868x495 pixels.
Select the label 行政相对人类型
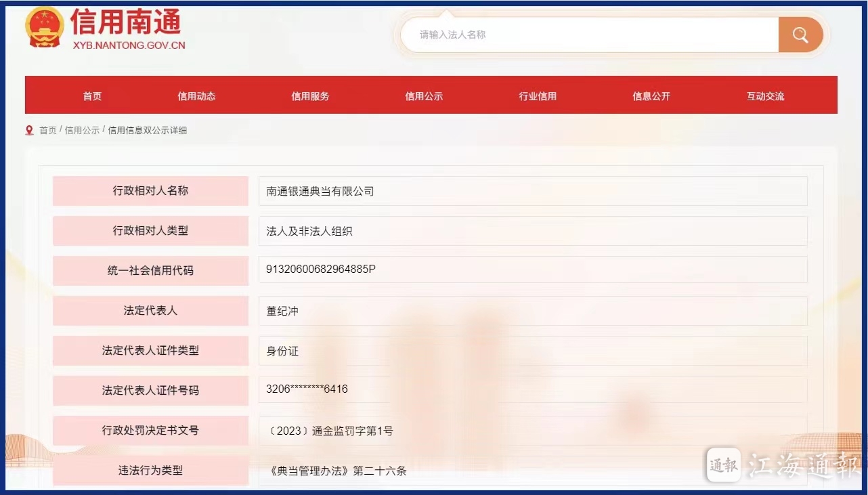[x=150, y=231]
